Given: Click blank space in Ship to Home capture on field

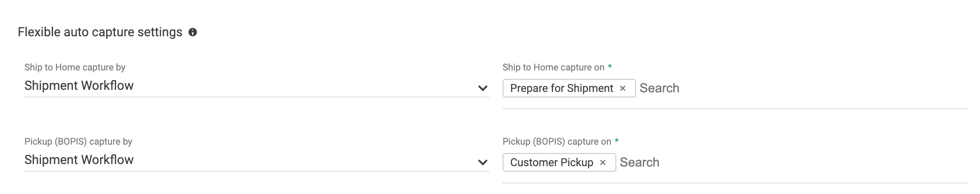Looking at the screenshot, I should [821, 88].
